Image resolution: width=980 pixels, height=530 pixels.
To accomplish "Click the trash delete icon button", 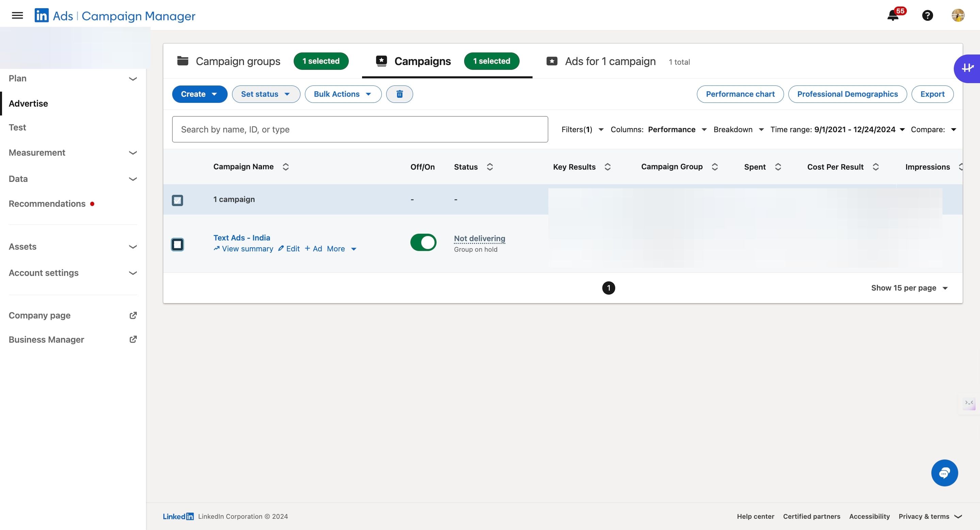I will (399, 94).
